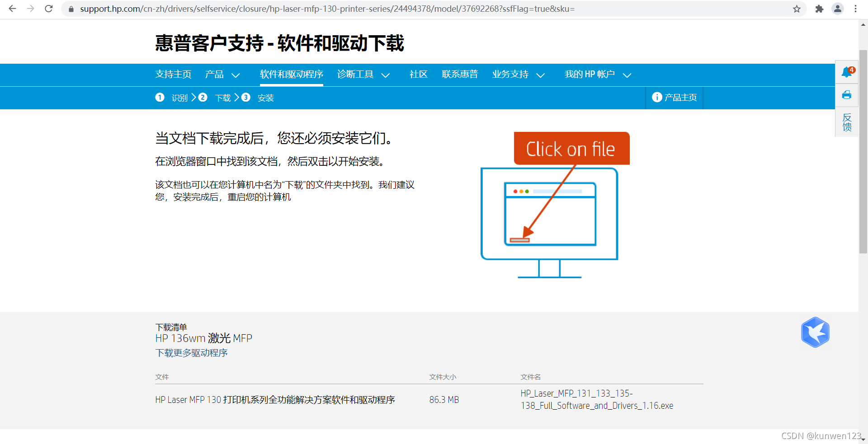The width and height of the screenshot is (868, 444).
Task: Reload the HP support page
Action: 49,9
